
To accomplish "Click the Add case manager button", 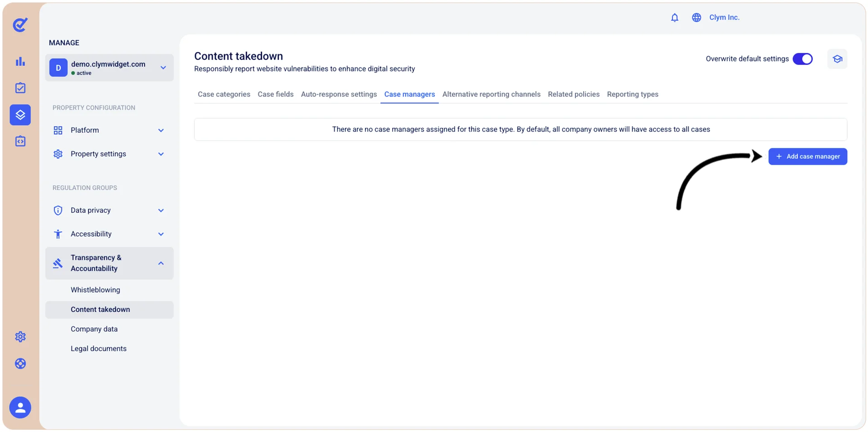I will (807, 157).
